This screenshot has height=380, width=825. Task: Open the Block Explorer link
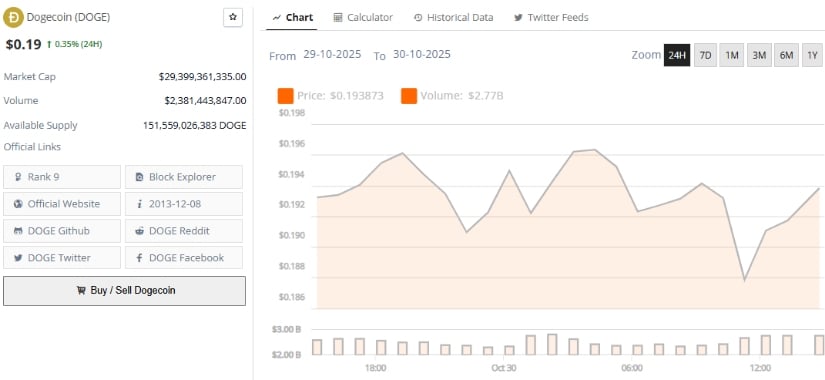tap(184, 177)
